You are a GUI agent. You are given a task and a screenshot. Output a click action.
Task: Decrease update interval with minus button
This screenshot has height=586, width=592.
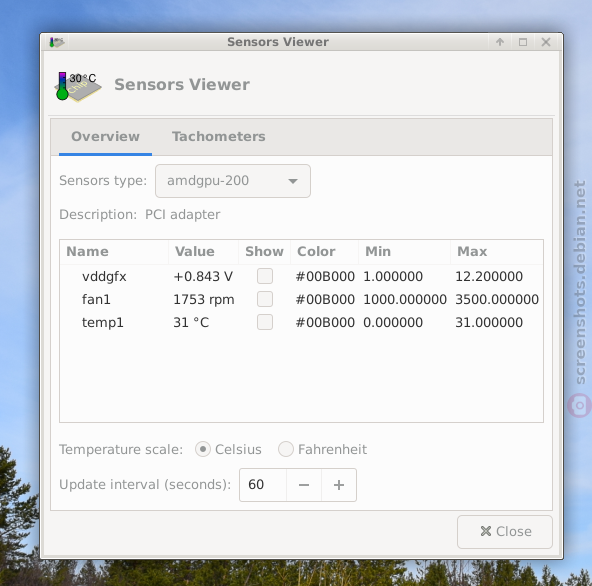pyautogui.click(x=304, y=485)
